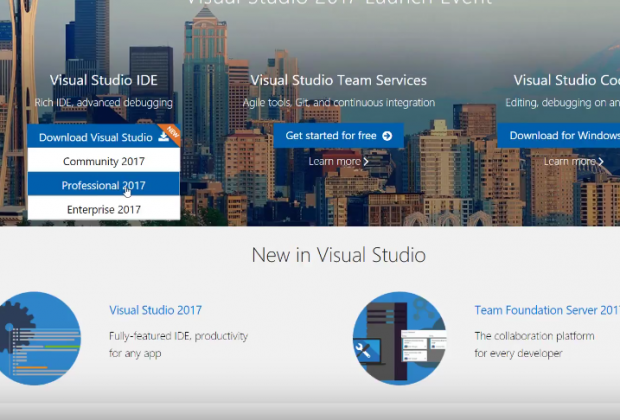Click the New in Visual Studio section title
Viewport: 620px width, 420px height.
tap(338, 255)
